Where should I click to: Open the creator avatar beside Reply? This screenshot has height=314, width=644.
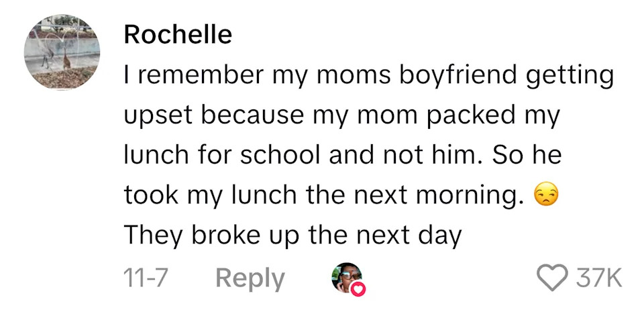(347, 277)
